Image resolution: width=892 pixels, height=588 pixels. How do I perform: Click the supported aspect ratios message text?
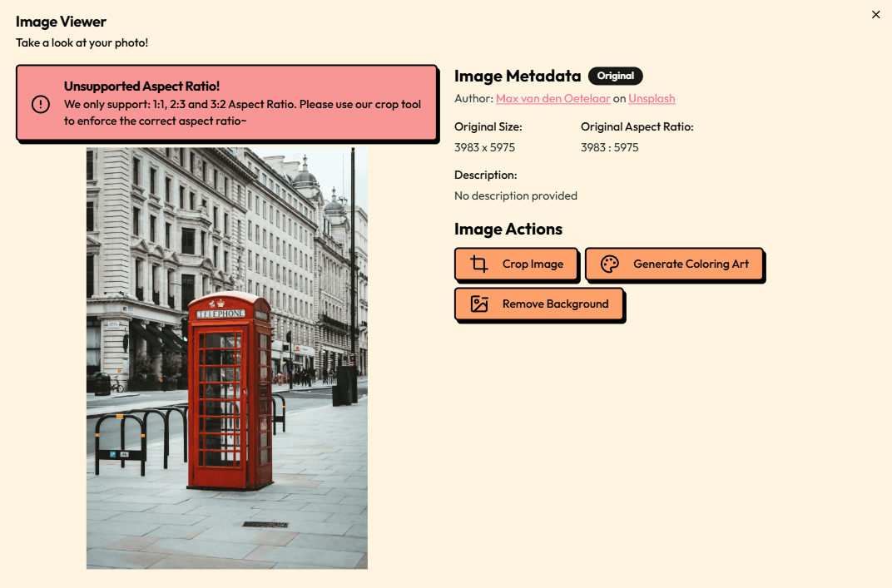click(x=242, y=112)
